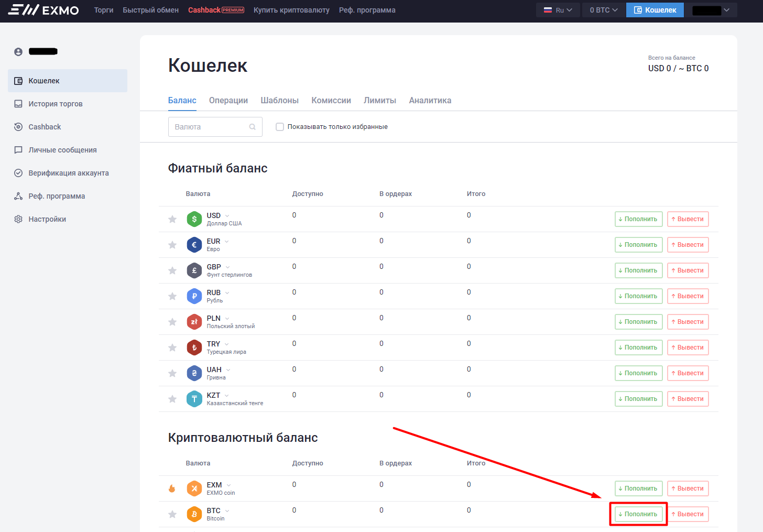Favorite EUR with its star
This screenshot has height=532, width=763.
click(x=172, y=245)
